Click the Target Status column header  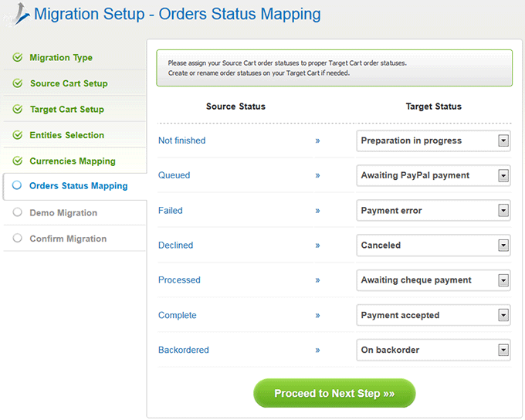[434, 107]
